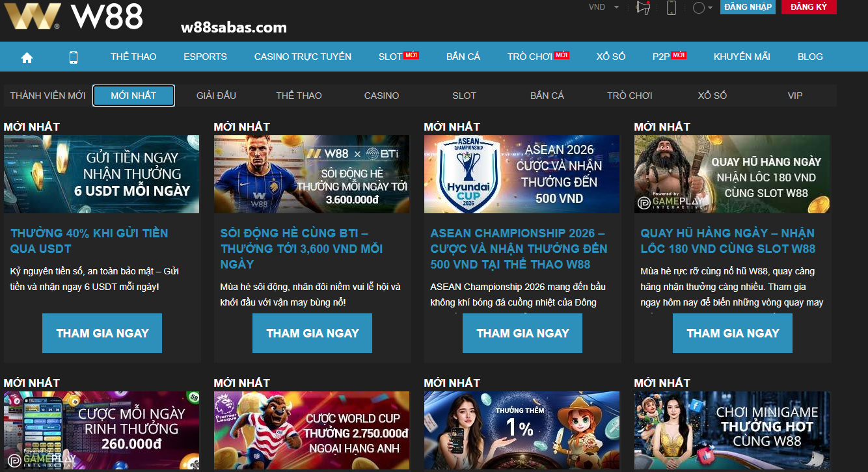Open the ESPORTS menu item

coord(205,57)
